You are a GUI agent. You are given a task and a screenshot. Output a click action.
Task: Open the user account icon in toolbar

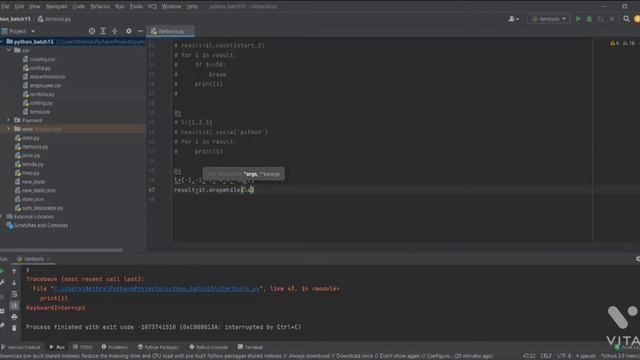[513, 19]
